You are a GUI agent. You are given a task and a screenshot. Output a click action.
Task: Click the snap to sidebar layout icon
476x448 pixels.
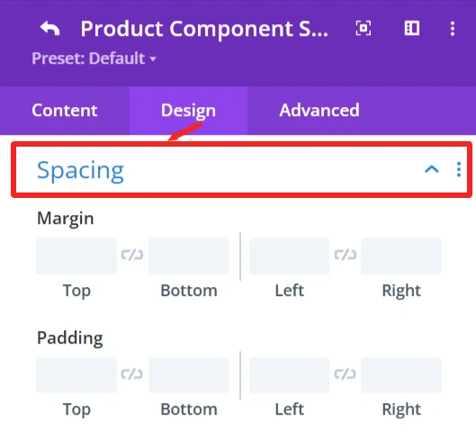click(412, 29)
